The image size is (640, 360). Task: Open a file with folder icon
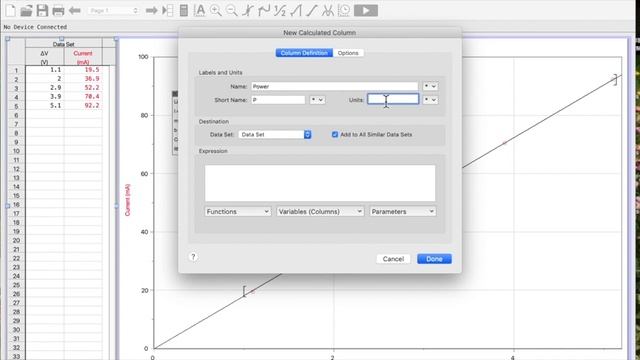(x=26, y=10)
